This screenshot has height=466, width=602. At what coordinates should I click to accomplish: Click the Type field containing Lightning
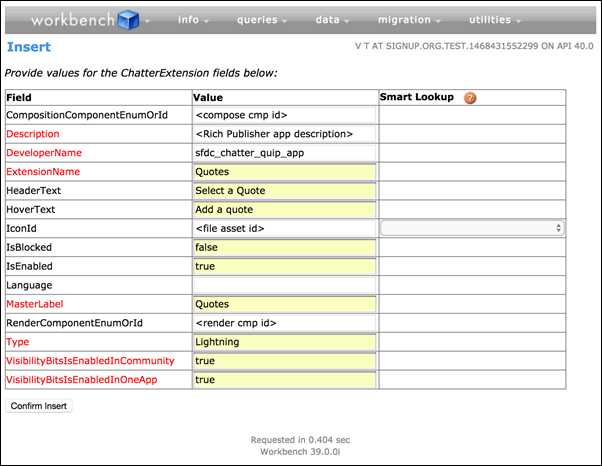(x=285, y=342)
